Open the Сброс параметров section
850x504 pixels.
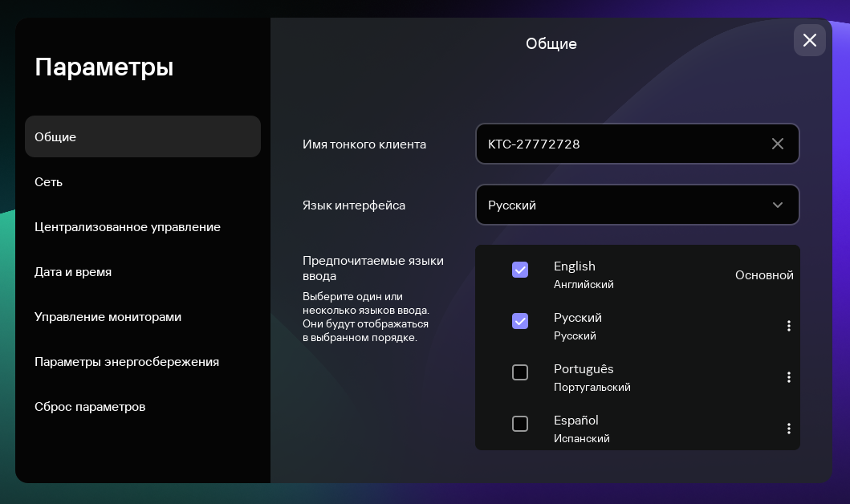tap(90, 407)
